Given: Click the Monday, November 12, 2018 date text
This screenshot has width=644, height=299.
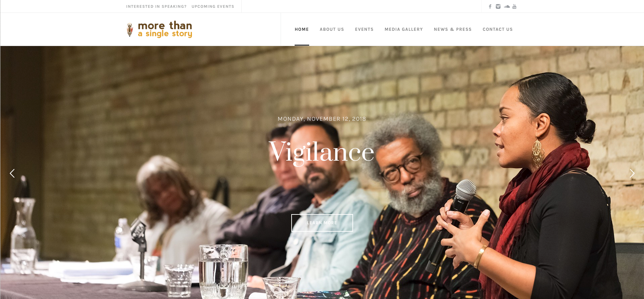Looking at the screenshot, I should [x=322, y=119].
